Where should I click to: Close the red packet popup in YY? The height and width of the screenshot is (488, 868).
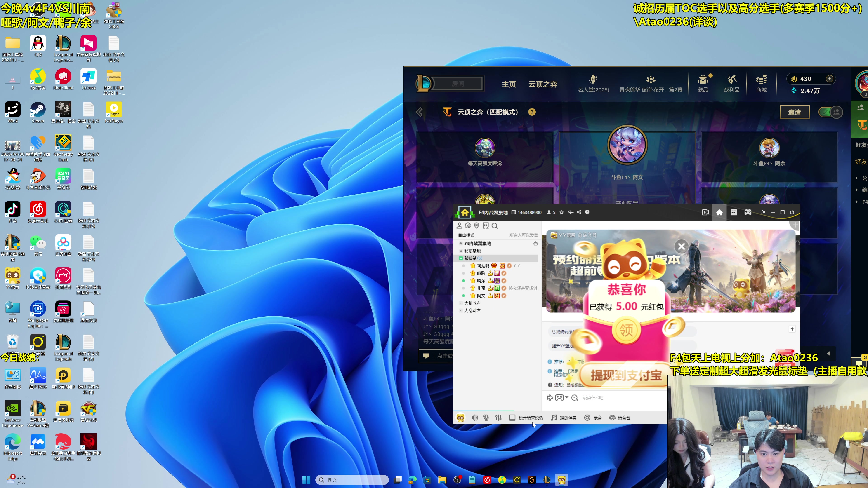coord(681,246)
